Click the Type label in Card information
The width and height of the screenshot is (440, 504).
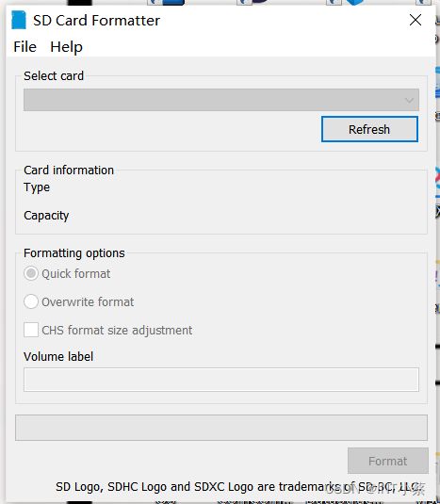point(37,187)
